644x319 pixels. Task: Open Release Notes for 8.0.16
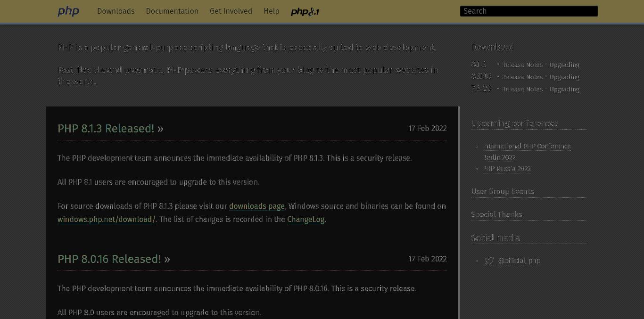(522, 77)
